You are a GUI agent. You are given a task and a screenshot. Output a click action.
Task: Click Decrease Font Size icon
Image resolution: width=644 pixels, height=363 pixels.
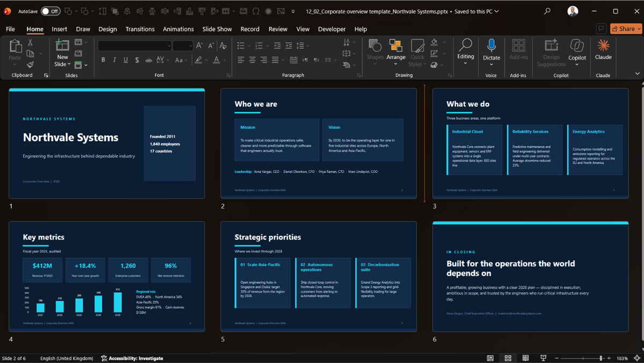coord(210,46)
